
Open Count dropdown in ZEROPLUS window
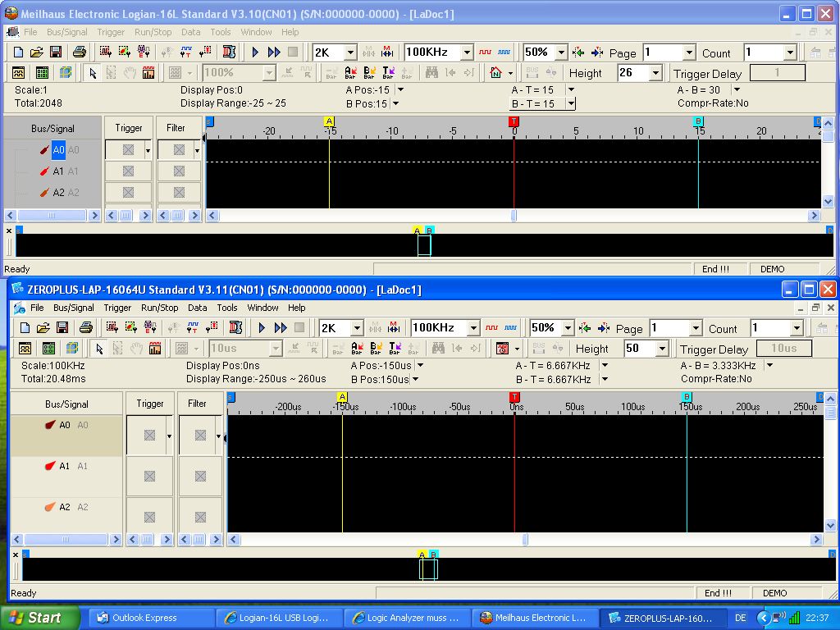click(797, 328)
